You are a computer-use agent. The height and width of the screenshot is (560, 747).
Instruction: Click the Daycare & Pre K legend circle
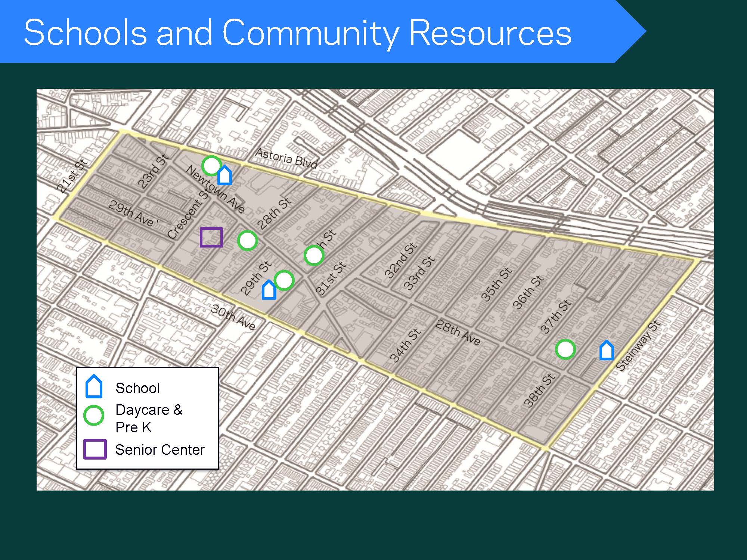coord(94,416)
